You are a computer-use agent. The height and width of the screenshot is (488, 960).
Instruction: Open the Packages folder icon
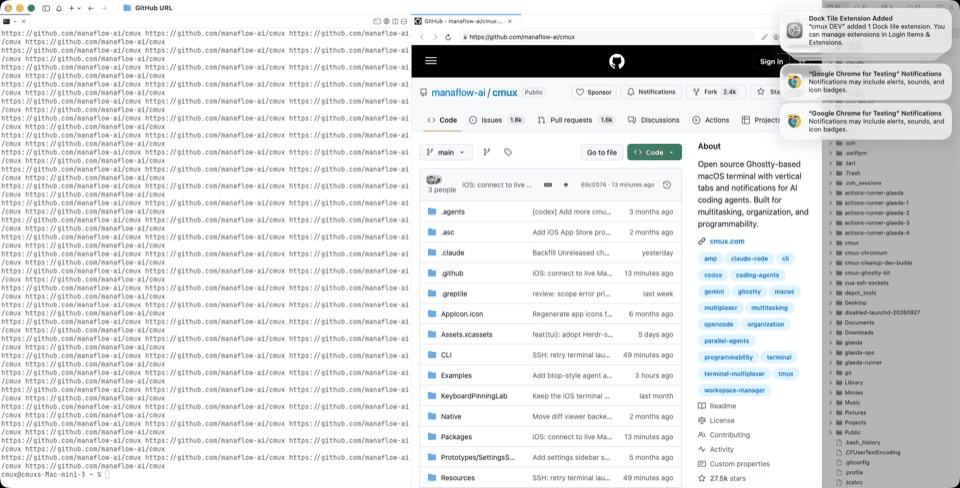tap(432, 437)
